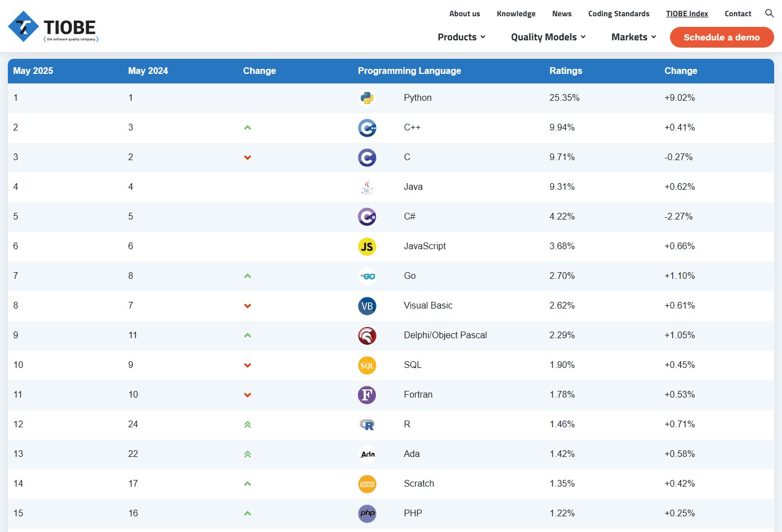Click the C++ language icon
The width and height of the screenshot is (782, 532).
tap(367, 128)
